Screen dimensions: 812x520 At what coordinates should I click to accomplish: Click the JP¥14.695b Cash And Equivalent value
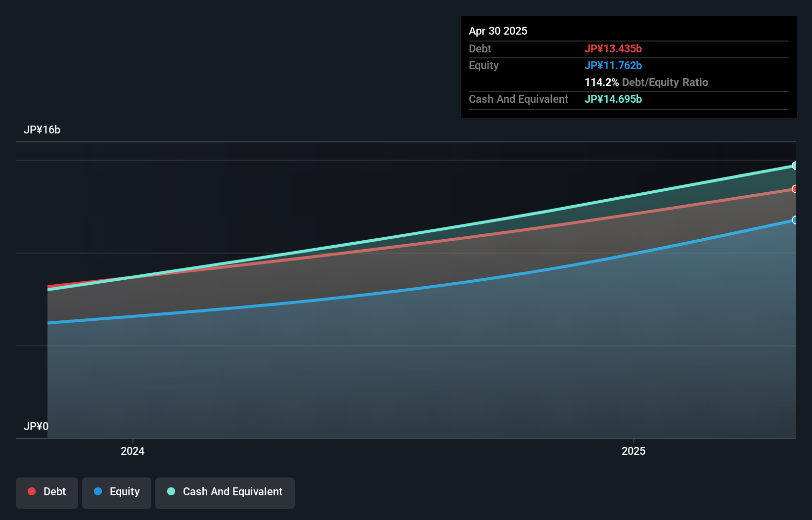pos(613,99)
